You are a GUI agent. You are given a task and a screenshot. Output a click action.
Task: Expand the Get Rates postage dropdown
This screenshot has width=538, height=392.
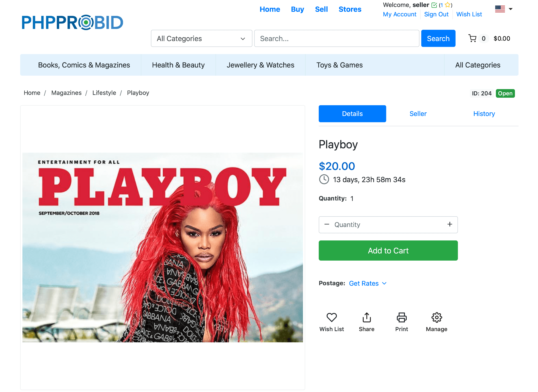point(368,283)
